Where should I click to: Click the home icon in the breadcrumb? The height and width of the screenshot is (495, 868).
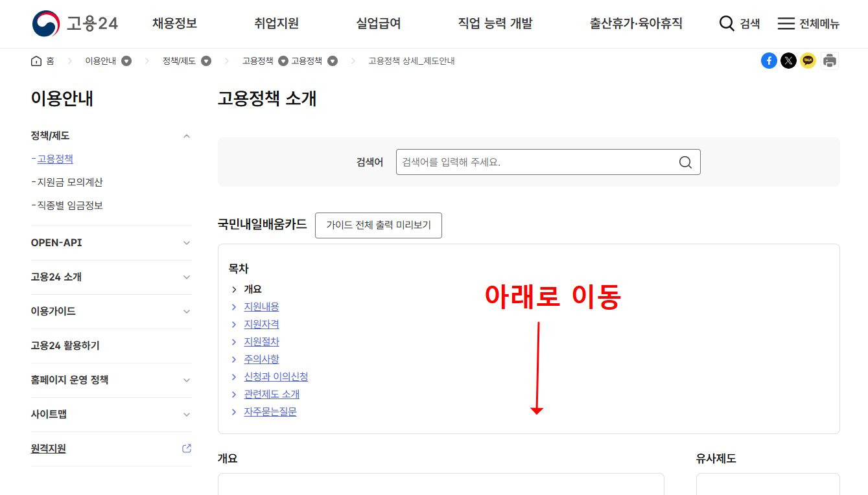click(36, 60)
